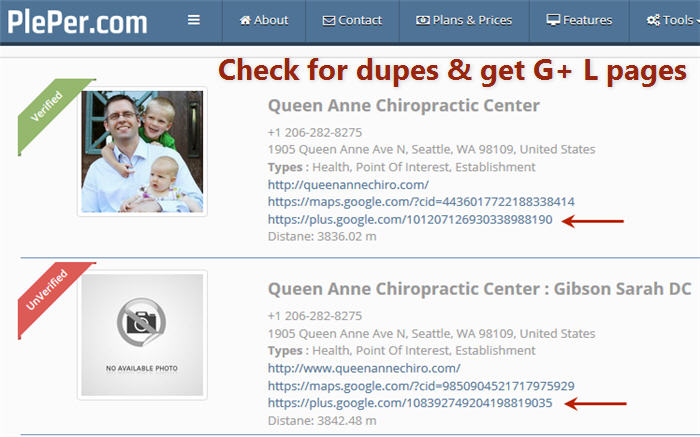Open Google Plus link ending 198819035
Image resolution: width=700 pixels, height=437 pixels.
pos(410,403)
